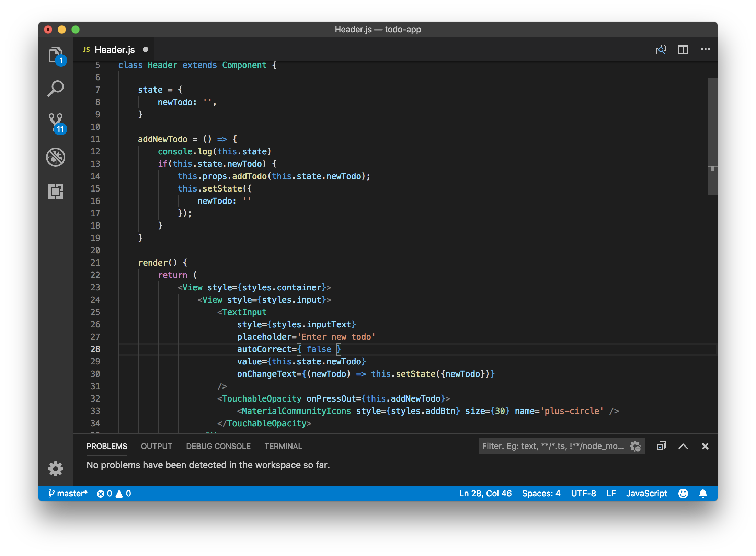Click the editor vertical scrollbar slider

[712, 136]
